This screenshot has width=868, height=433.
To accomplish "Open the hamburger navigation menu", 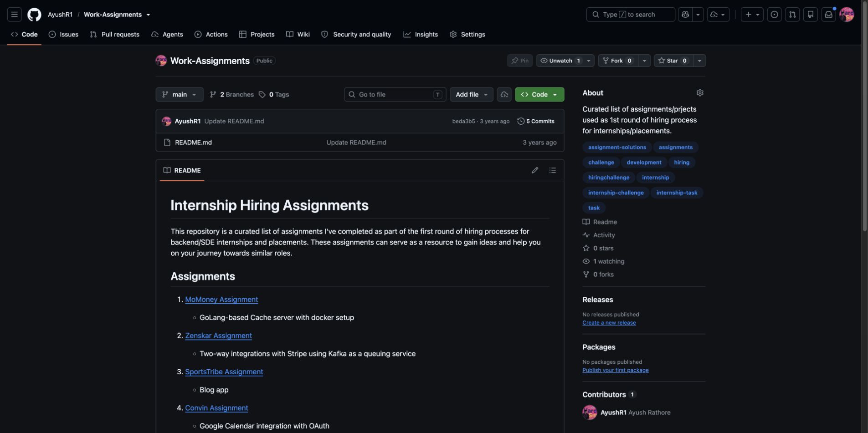I will click(14, 15).
